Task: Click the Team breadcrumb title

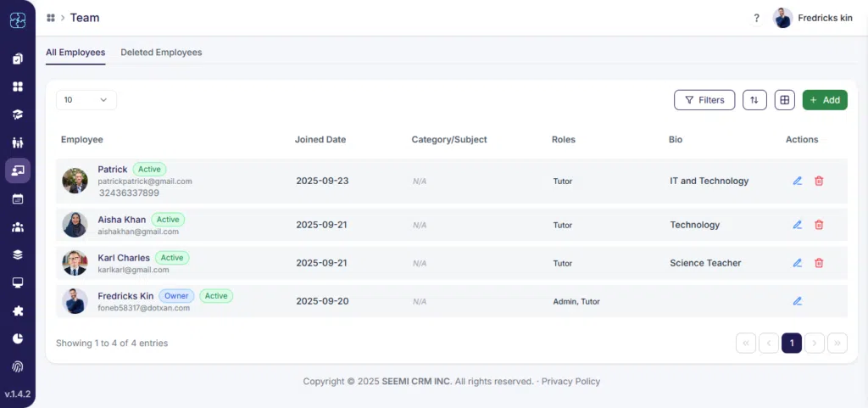Action: 85,18
